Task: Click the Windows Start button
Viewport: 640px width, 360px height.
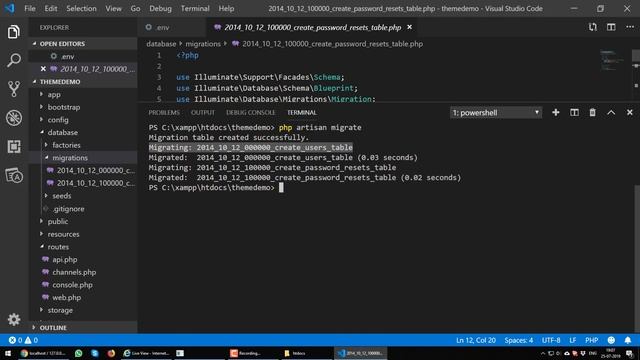Action: point(8,353)
